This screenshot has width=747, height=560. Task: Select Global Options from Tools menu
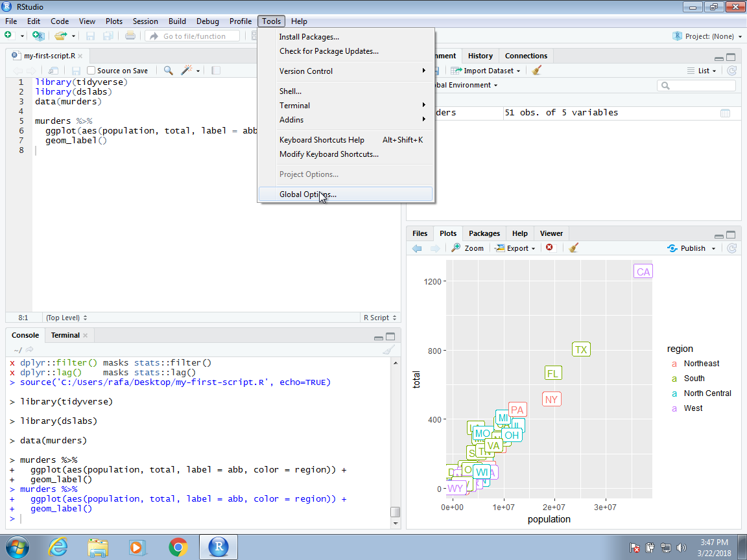(307, 194)
